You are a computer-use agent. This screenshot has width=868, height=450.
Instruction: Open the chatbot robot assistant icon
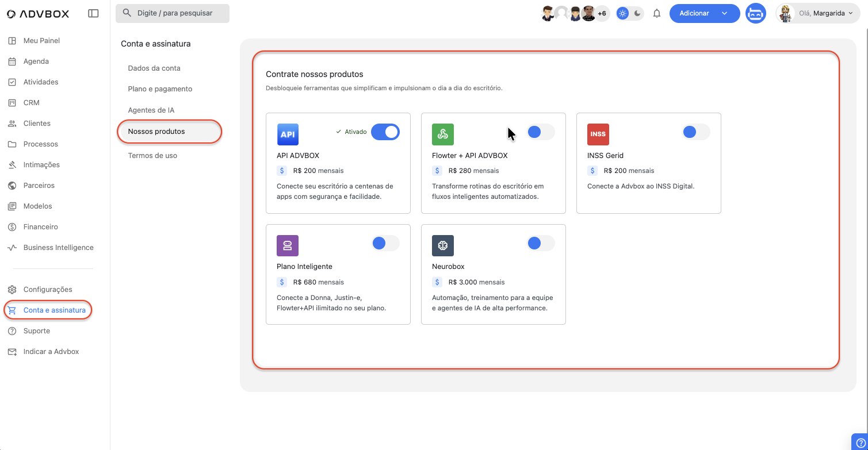[755, 13]
